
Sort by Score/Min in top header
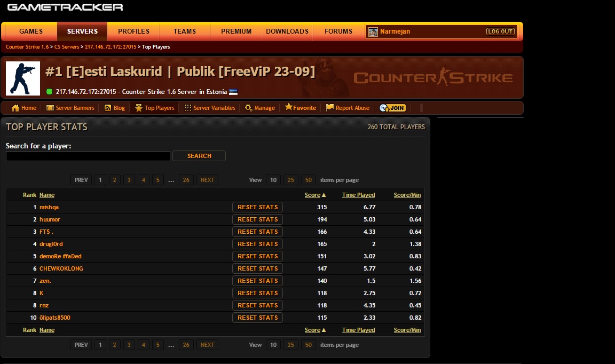click(x=407, y=195)
